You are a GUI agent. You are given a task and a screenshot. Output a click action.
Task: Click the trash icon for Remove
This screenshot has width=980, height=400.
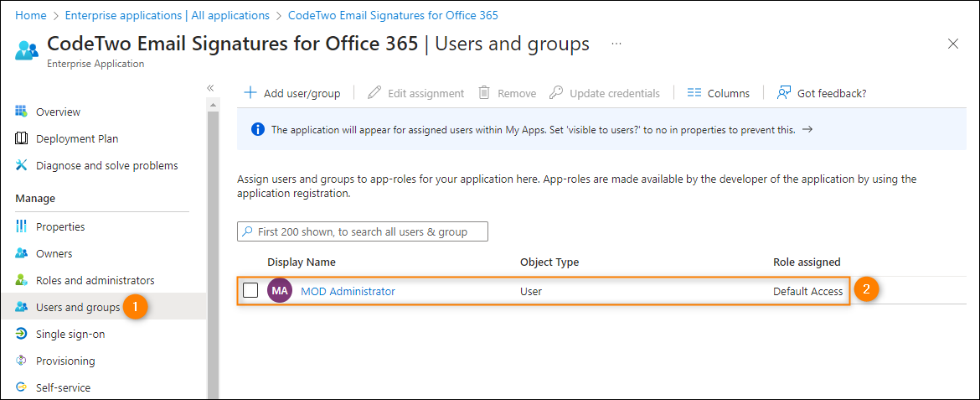pos(484,92)
